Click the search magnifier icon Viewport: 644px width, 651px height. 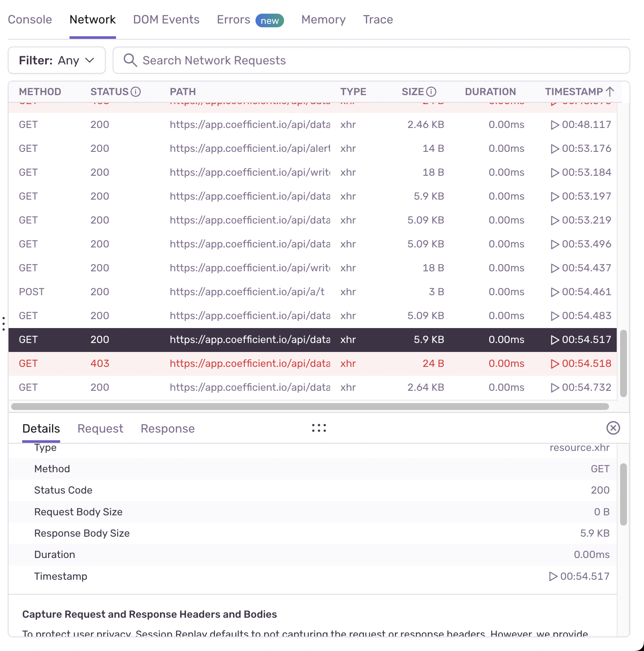point(130,60)
